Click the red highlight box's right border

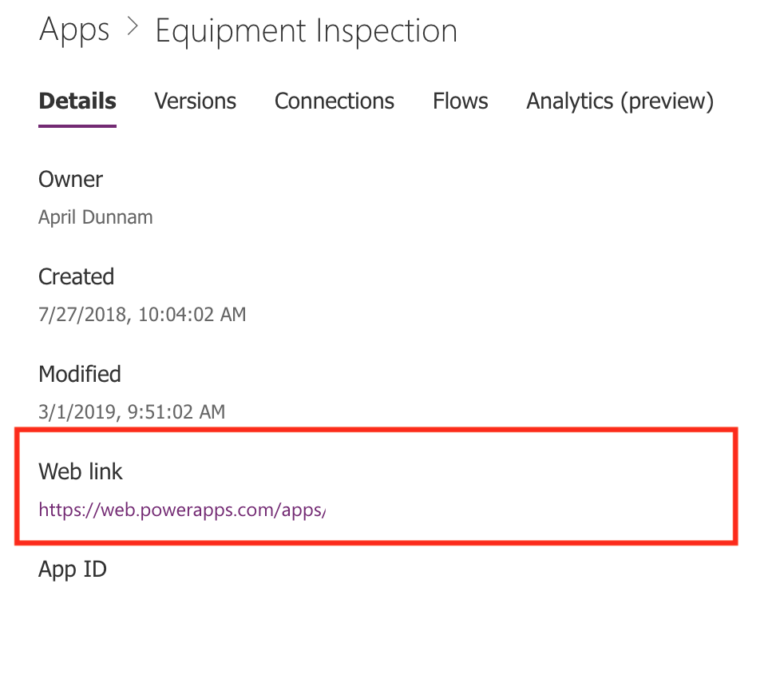(x=735, y=486)
